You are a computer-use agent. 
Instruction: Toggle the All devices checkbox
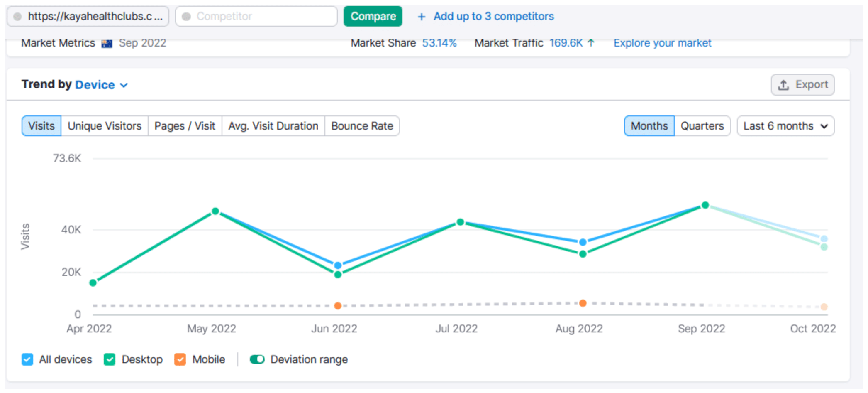pos(27,359)
